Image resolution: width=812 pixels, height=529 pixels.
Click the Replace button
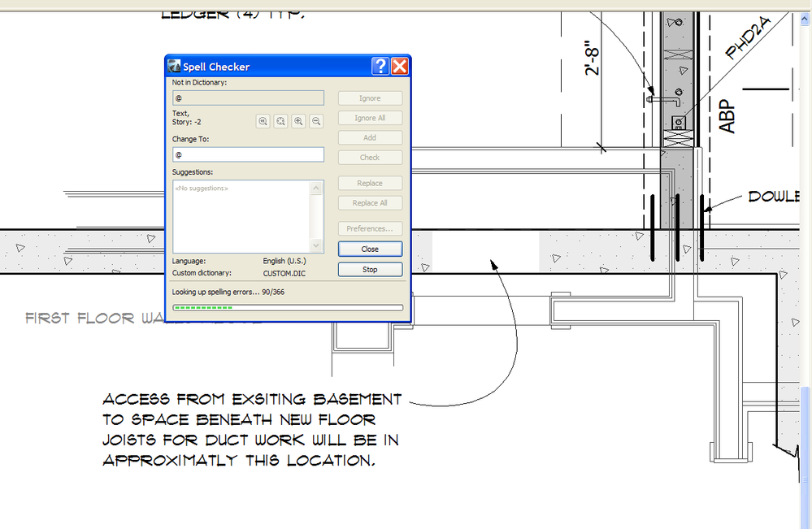pyautogui.click(x=370, y=183)
